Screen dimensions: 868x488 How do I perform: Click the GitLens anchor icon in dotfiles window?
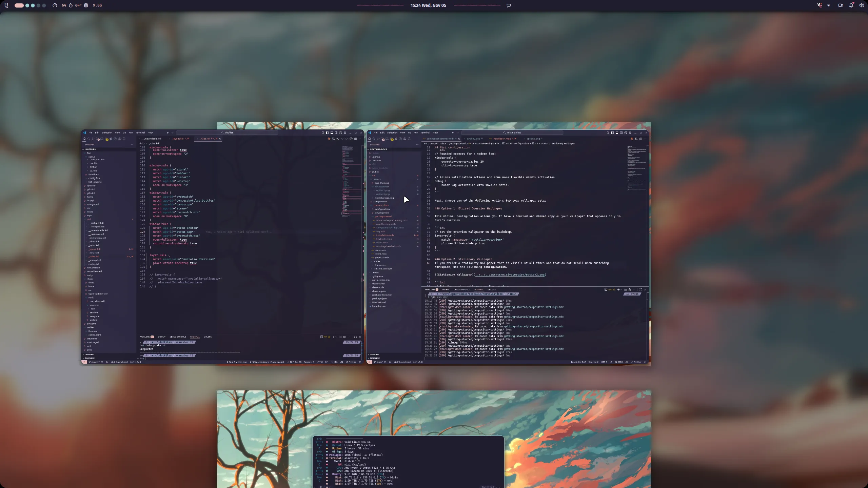[124, 139]
